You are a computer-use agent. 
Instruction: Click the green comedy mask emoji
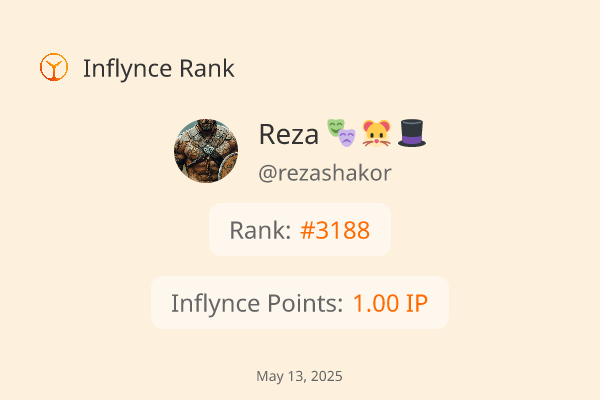[x=336, y=127]
